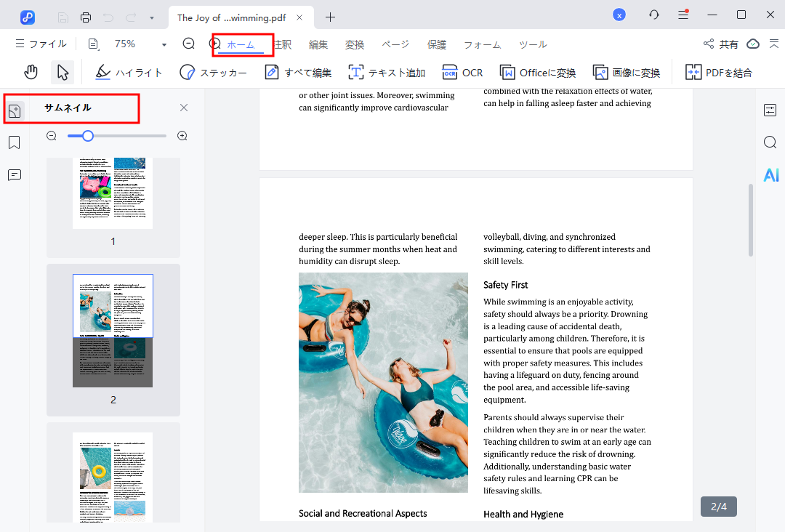Open the properties settings panel icon
The image size is (785, 532).
[x=770, y=110]
